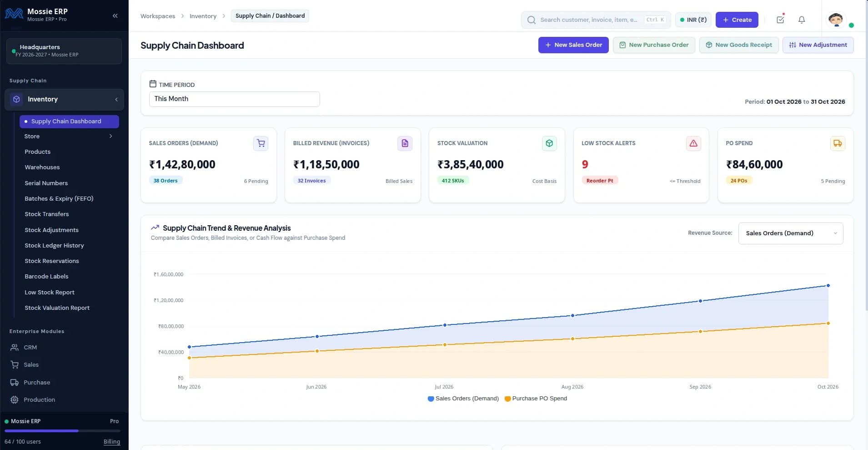The width and height of the screenshot is (868, 450).
Task: Open Products in the sidebar
Action: point(37,152)
